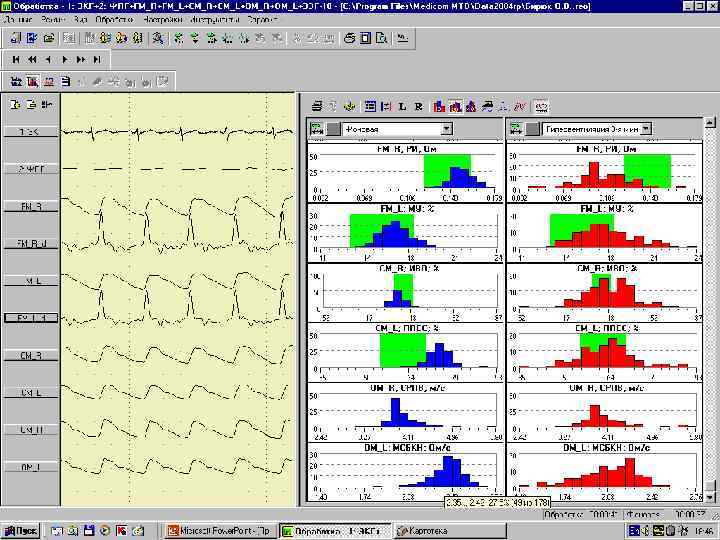The height and width of the screenshot is (540, 720).
Task: Click the tallest red bar in the FM_R РИ hyperventilation histogram
Action: (594, 174)
